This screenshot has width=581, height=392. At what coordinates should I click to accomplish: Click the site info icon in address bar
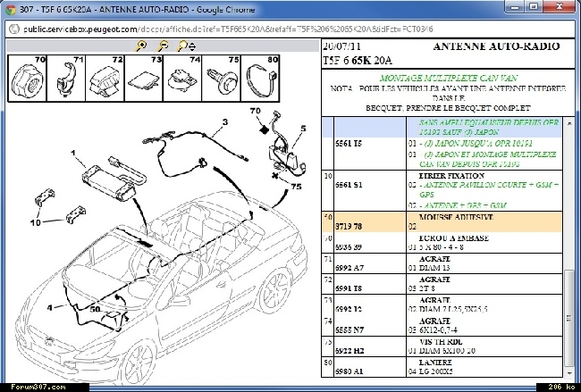click(x=13, y=29)
